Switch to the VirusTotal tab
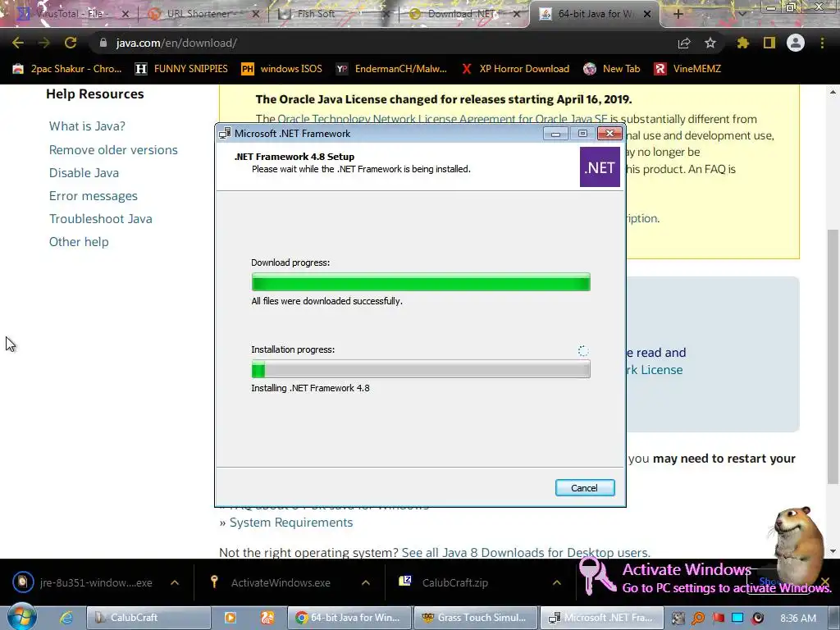 tap(72, 14)
